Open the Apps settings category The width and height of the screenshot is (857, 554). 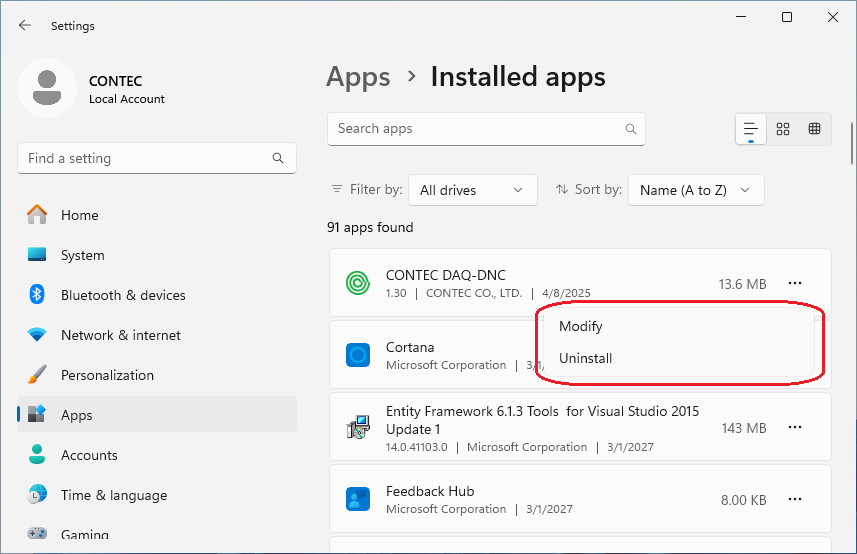157,415
